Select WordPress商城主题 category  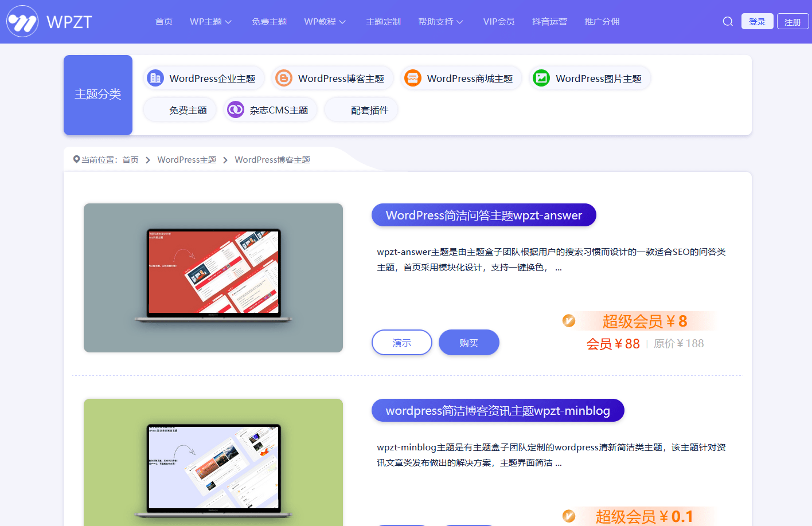click(x=461, y=78)
